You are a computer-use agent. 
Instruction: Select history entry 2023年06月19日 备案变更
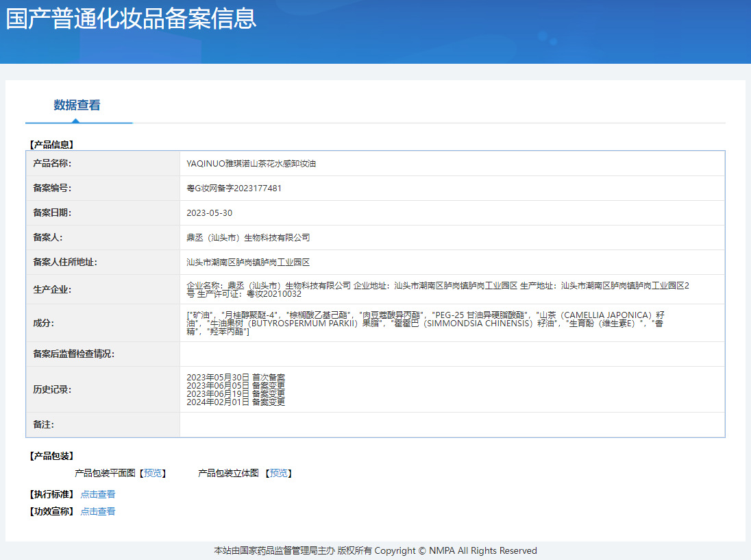pyautogui.click(x=236, y=393)
